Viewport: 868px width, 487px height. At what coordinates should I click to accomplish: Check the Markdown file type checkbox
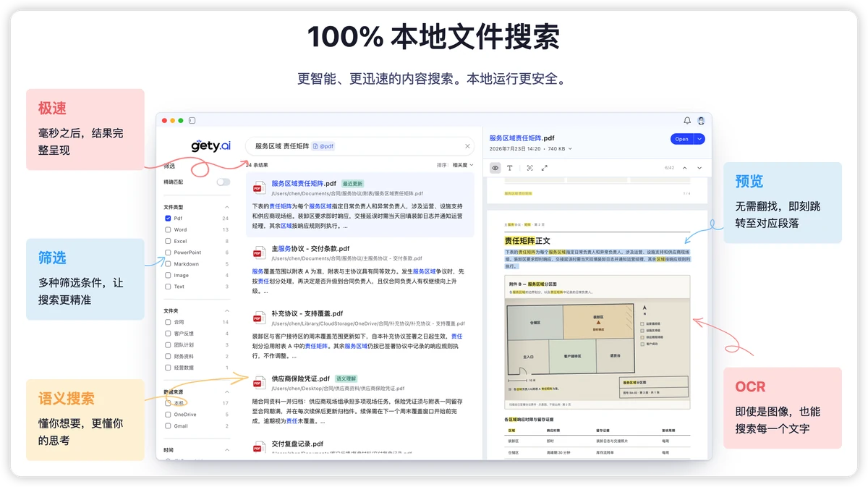pos(168,264)
